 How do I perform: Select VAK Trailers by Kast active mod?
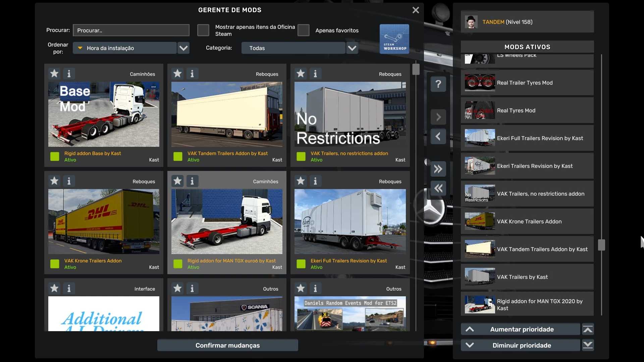pyautogui.click(x=527, y=277)
